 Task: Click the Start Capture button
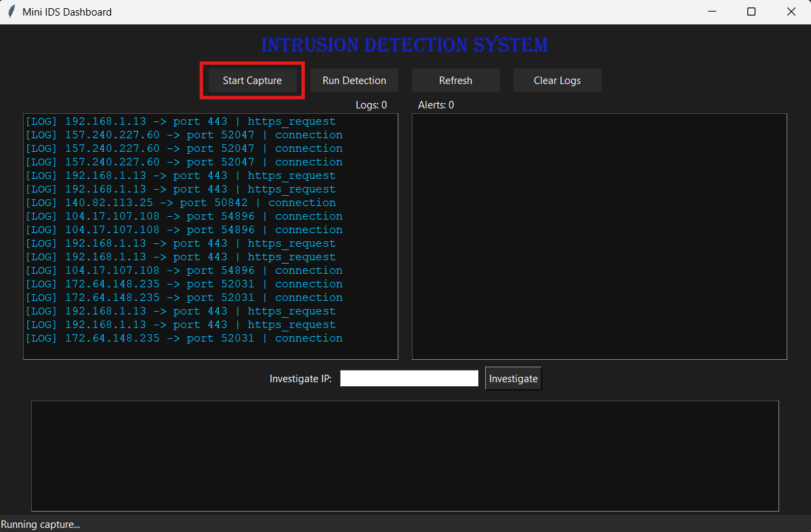pyautogui.click(x=252, y=80)
